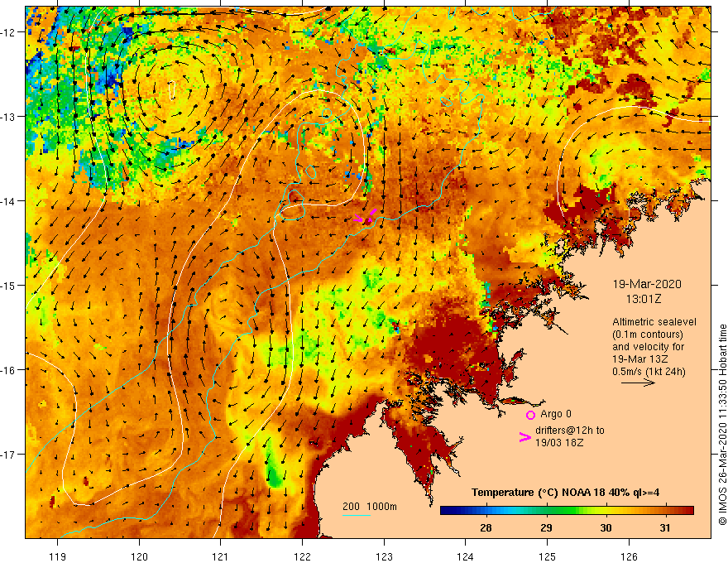
Task: Click latitude axis label -17
Action: tap(8, 455)
